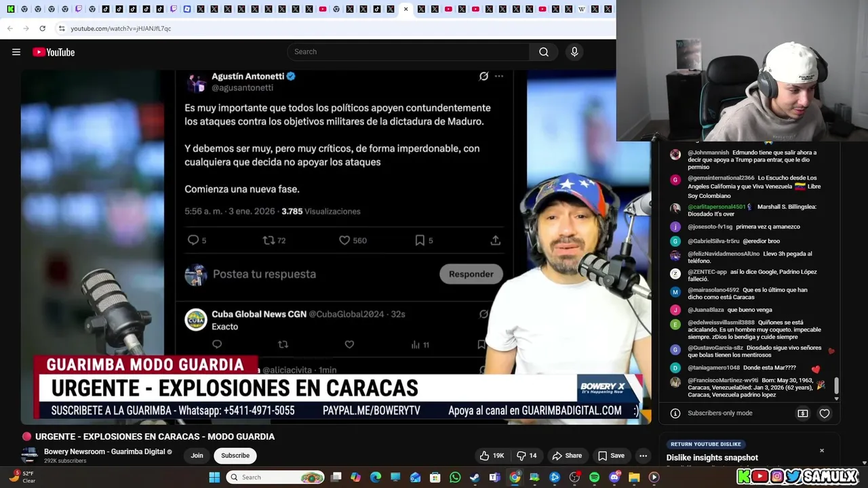Image resolution: width=868 pixels, height=488 pixels.
Task: Open Task View from the taskbar
Action: 336,477
